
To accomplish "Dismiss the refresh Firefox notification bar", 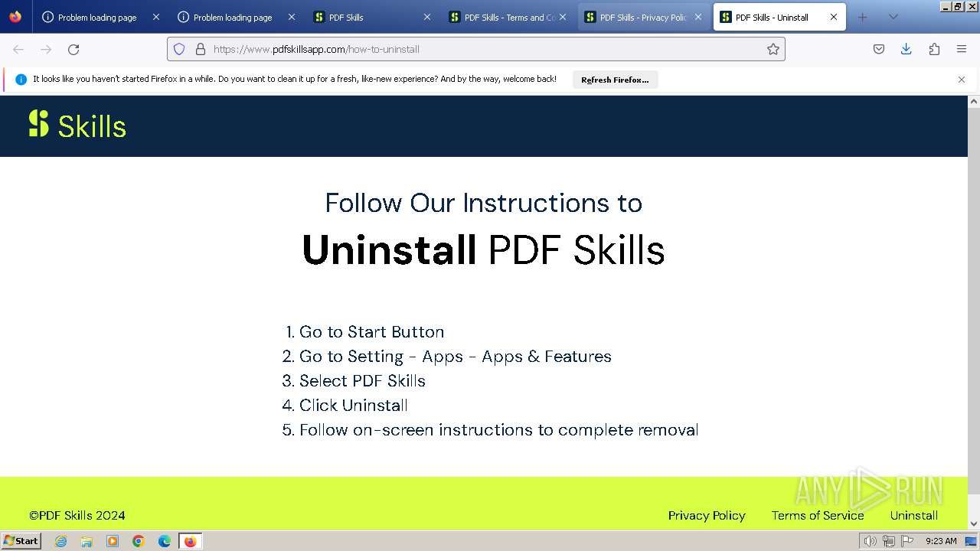I will tap(962, 80).
